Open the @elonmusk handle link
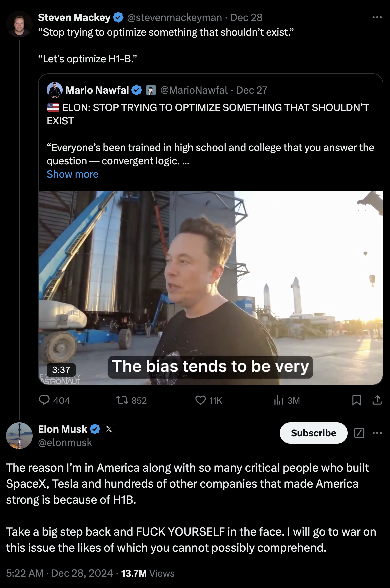This screenshot has width=390, height=588. (65, 442)
